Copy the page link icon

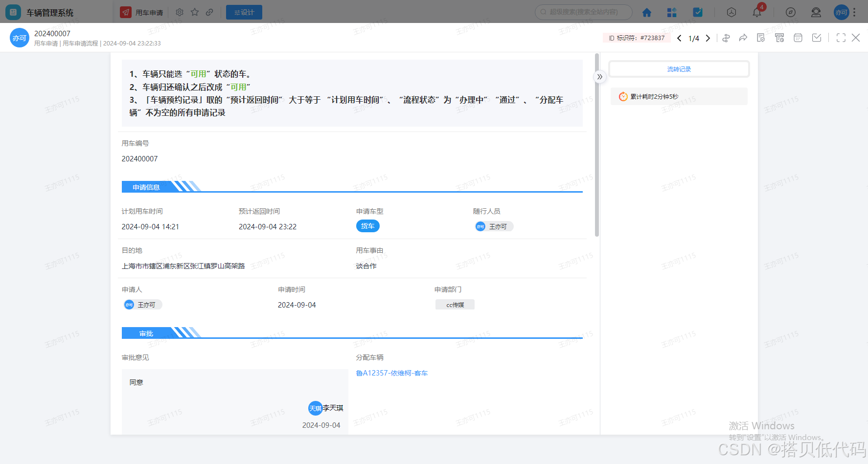(209, 12)
